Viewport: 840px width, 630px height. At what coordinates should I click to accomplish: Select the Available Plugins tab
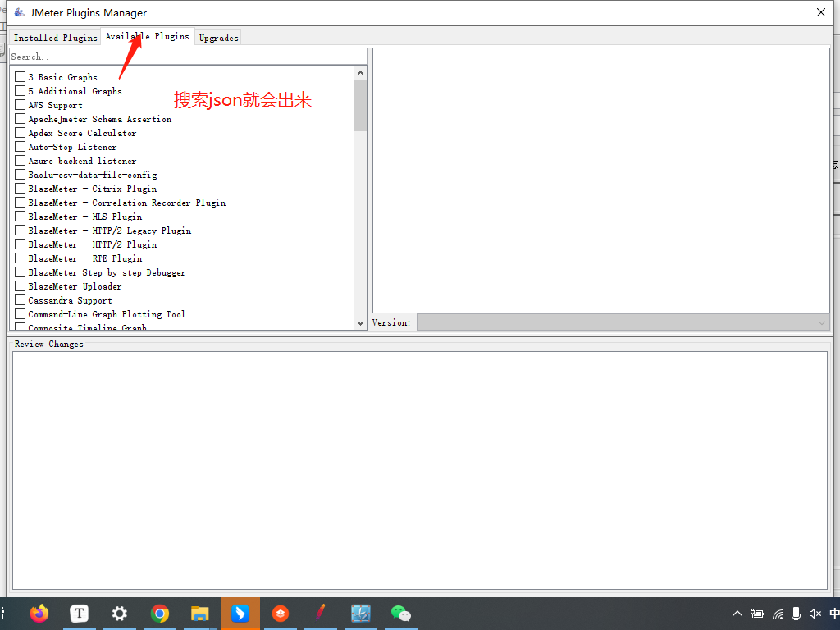[148, 36]
